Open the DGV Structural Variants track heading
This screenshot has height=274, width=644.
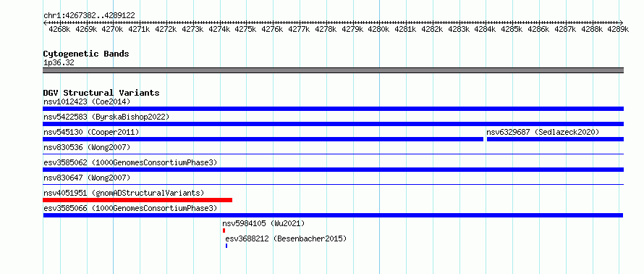point(101,93)
